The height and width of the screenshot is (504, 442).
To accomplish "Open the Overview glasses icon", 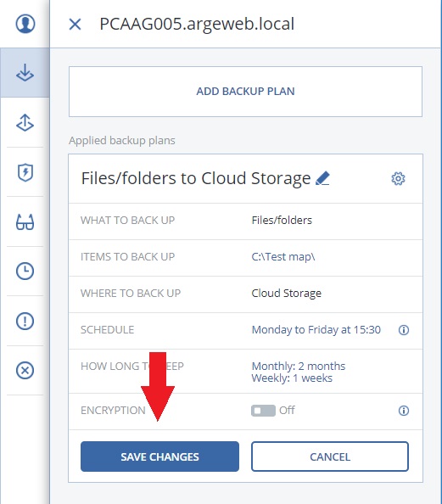I will point(25,221).
